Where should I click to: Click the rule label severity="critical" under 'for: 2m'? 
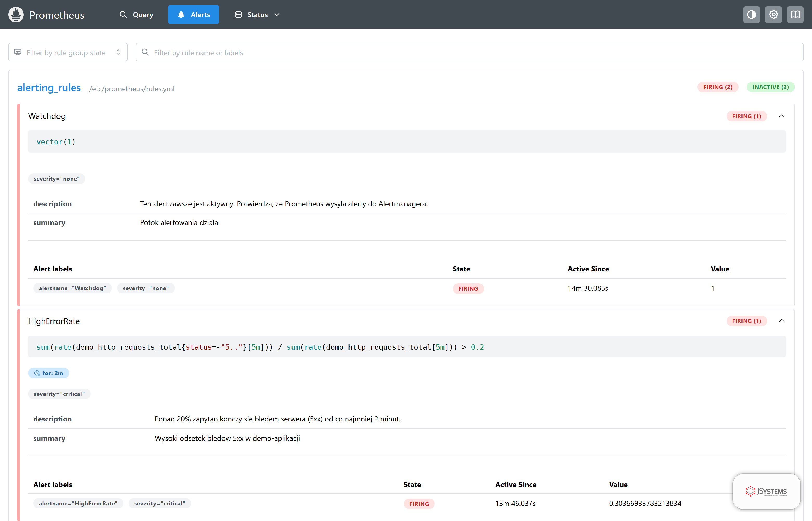[59, 394]
